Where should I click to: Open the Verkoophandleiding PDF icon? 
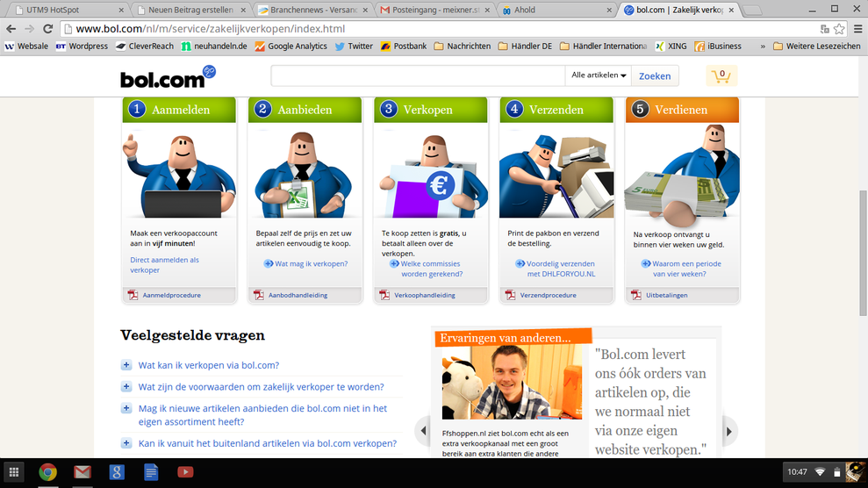(x=384, y=295)
